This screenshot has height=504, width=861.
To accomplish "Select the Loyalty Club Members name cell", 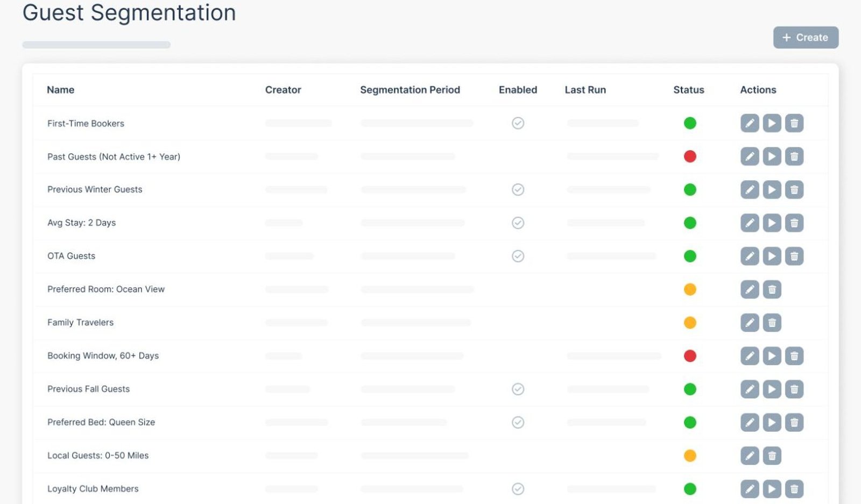I will (93, 489).
